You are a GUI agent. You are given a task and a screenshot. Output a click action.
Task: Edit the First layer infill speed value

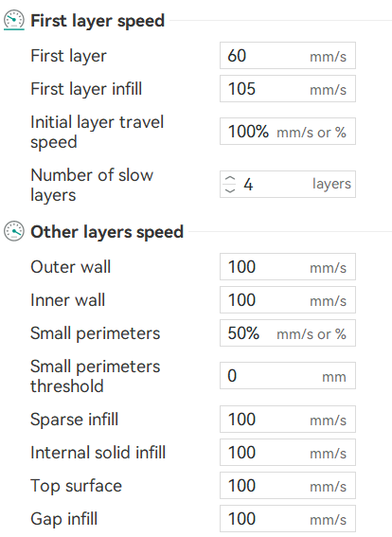tap(288, 89)
